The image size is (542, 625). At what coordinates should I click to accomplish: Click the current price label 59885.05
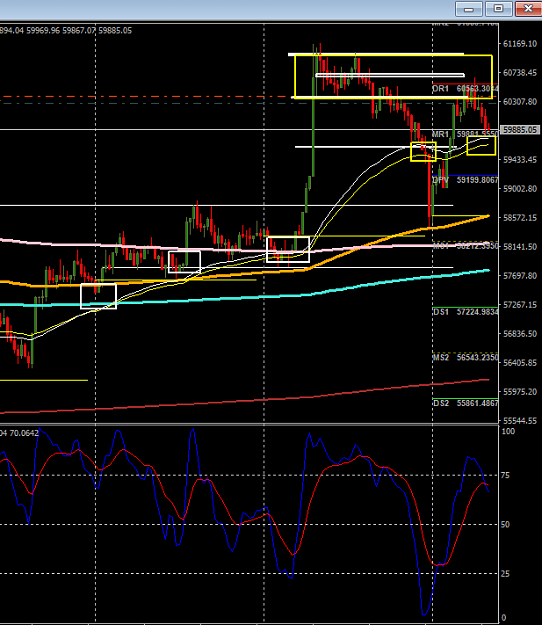[x=520, y=130]
